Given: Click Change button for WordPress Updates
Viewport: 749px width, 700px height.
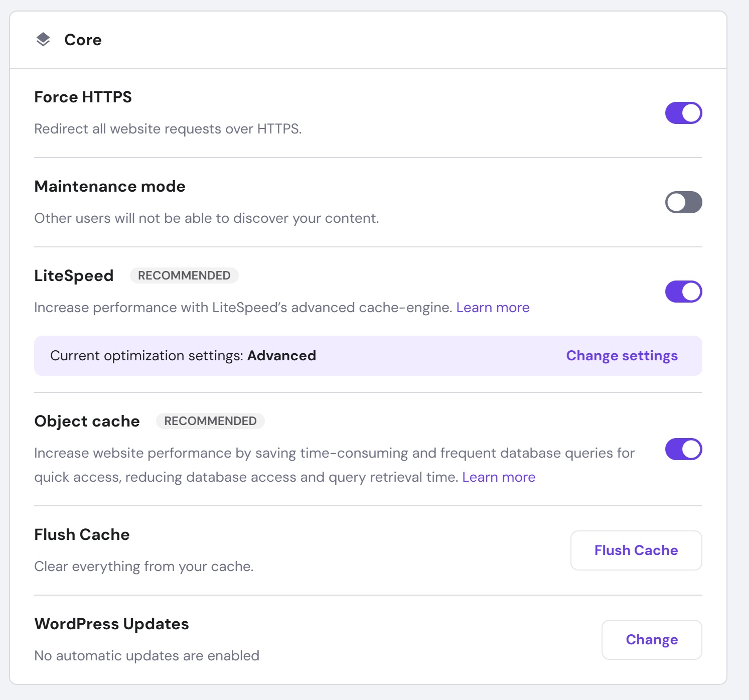Looking at the screenshot, I should [x=651, y=640].
